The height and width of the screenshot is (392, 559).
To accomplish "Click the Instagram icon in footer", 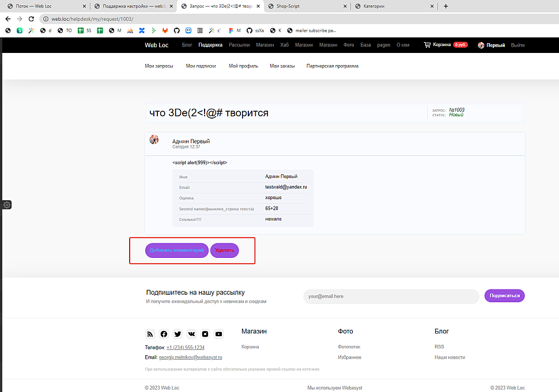I will pyautogui.click(x=205, y=334).
